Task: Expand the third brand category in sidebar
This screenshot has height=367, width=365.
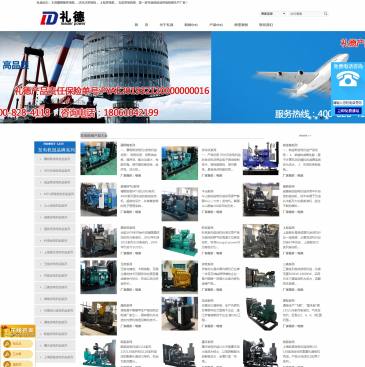Action: pos(55,182)
